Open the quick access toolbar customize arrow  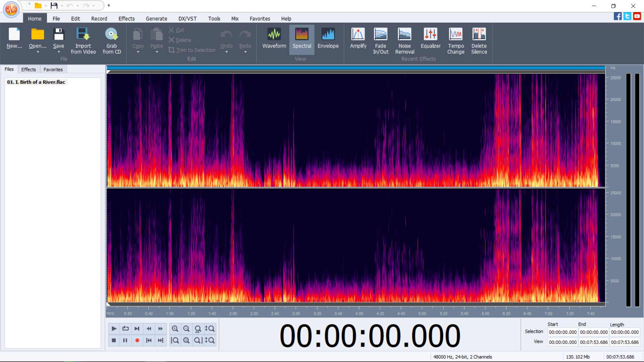click(109, 5)
